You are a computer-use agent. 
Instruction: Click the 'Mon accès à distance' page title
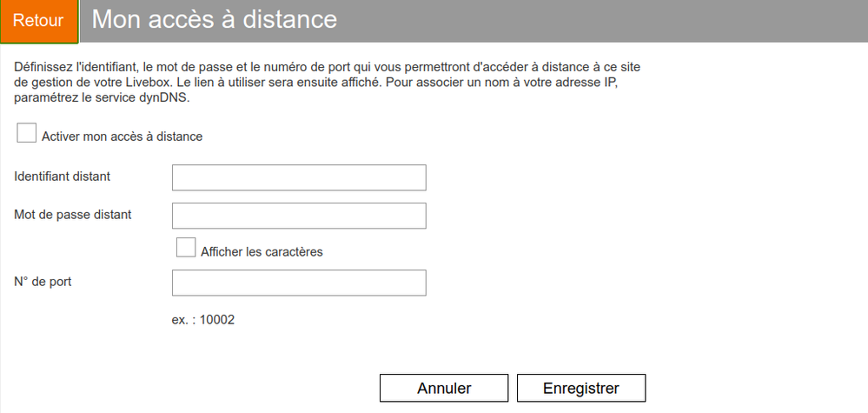click(214, 19)
